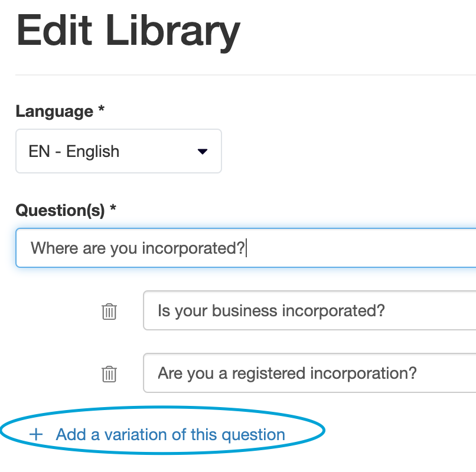Select the "EN - English" text in combo box
476x472 pixels.
74,151
